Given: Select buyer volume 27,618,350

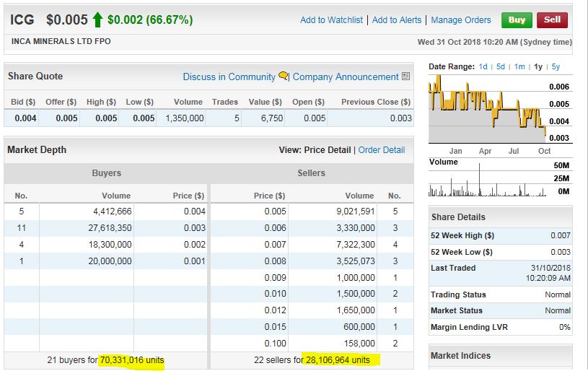Looking at the screenshot, I should point(110,227).
